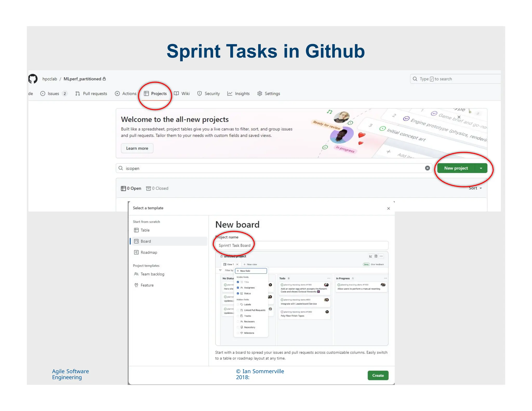The image size is (532, 411).
Task: Toggle Linked Pull Requests checkbox in preview
Action: (238, 310)
